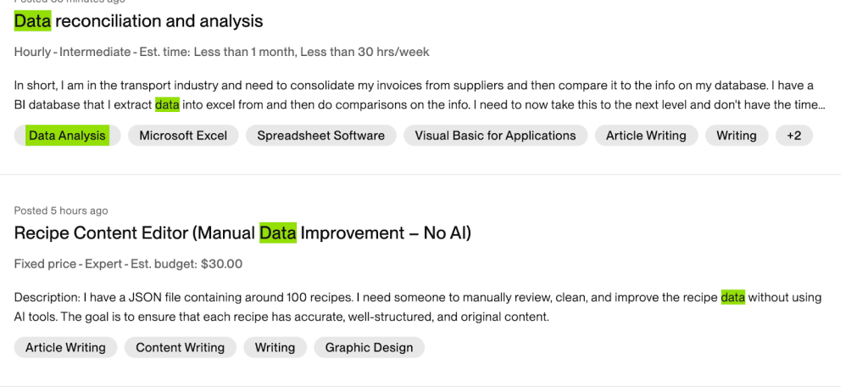This screenshot has height=387, width=868.
Task: Select the highlighted Data Analysis skill tag
Action: [x=67, y=136]
